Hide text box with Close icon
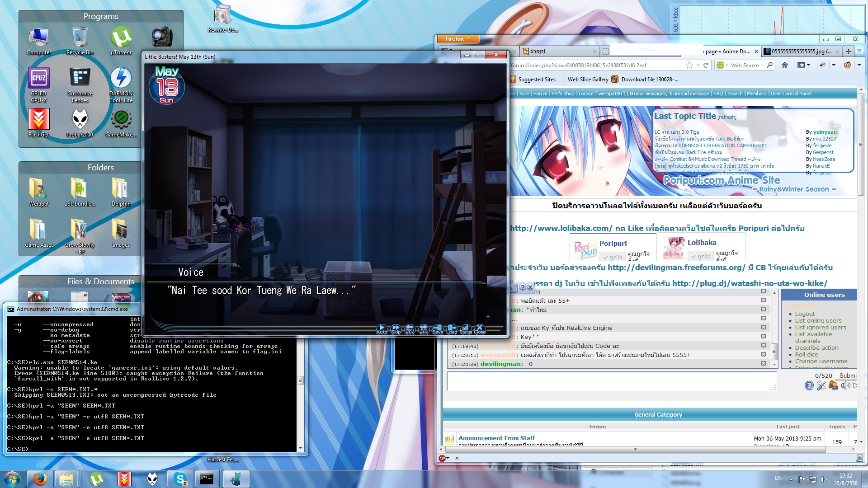This screenshot has width=868, height=488. pos(480,329)
